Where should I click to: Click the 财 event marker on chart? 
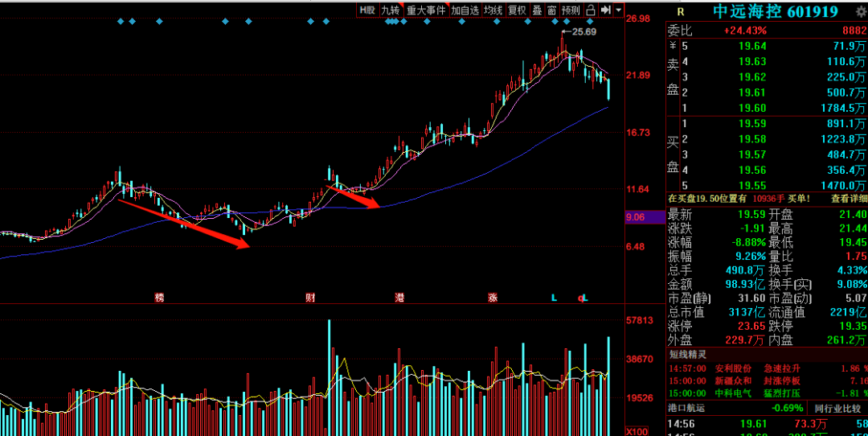click(310, 298)
